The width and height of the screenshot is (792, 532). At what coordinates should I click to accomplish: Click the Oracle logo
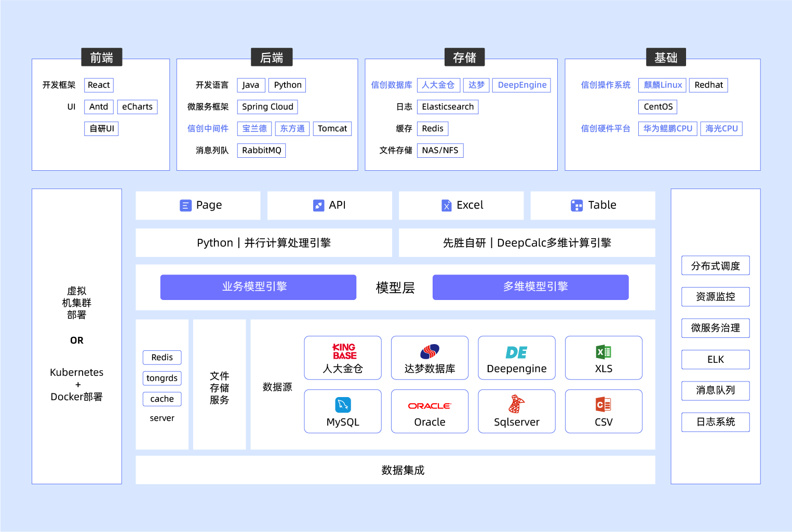(x=429, y=406)
